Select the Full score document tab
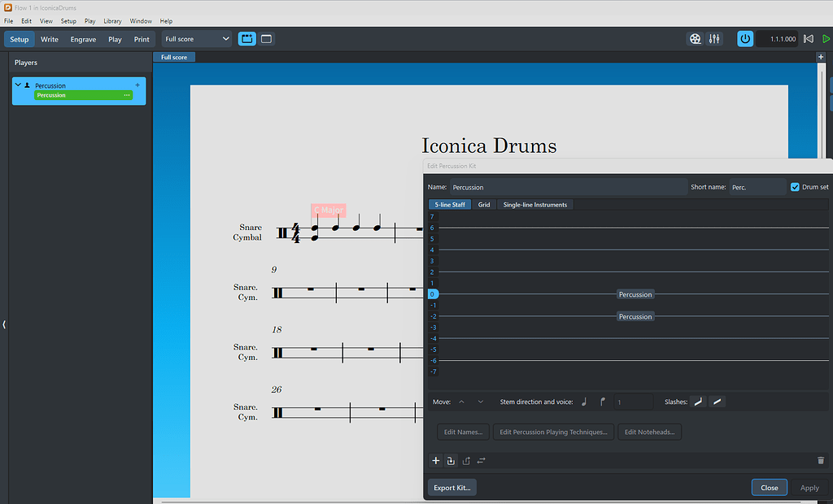The width and height of the screenshot is (833, 504). point(174,57)
